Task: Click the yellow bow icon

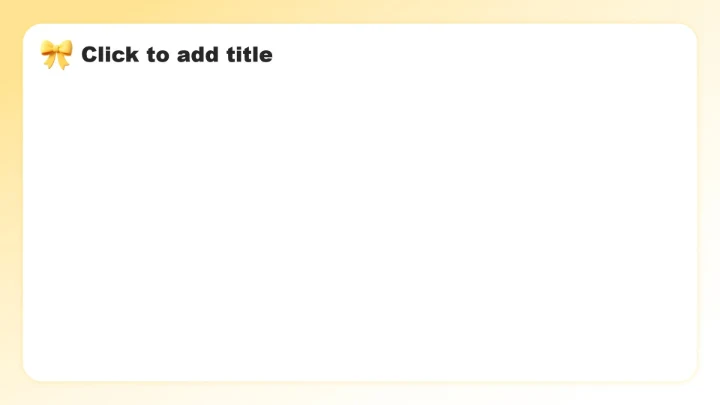Action: [56, 54]
